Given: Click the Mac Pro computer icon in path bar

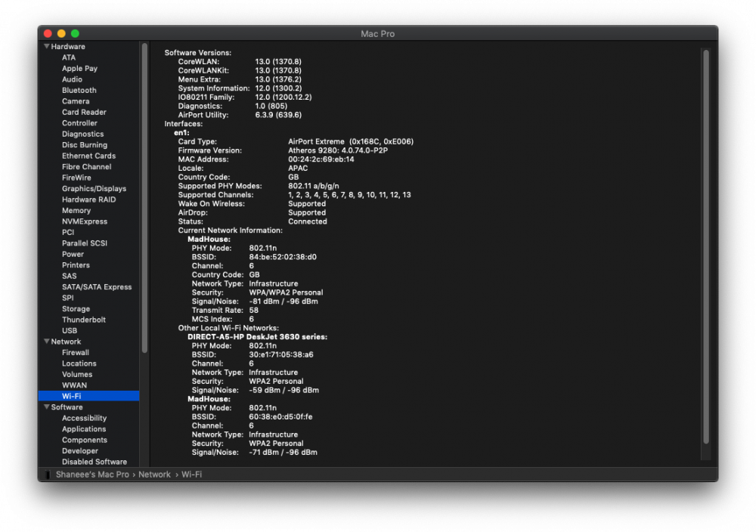Looking at the screenshot, I should 47,475.
